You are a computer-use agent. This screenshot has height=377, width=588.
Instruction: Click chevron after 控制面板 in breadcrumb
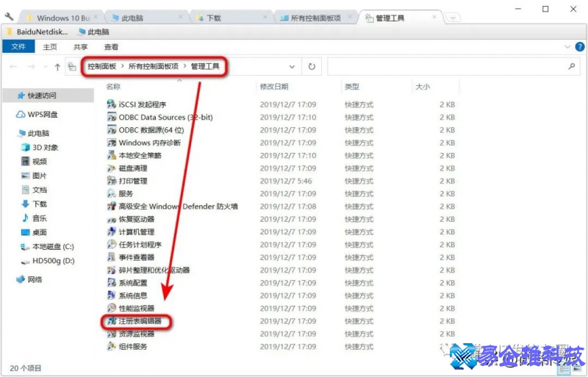coord(122,66)
